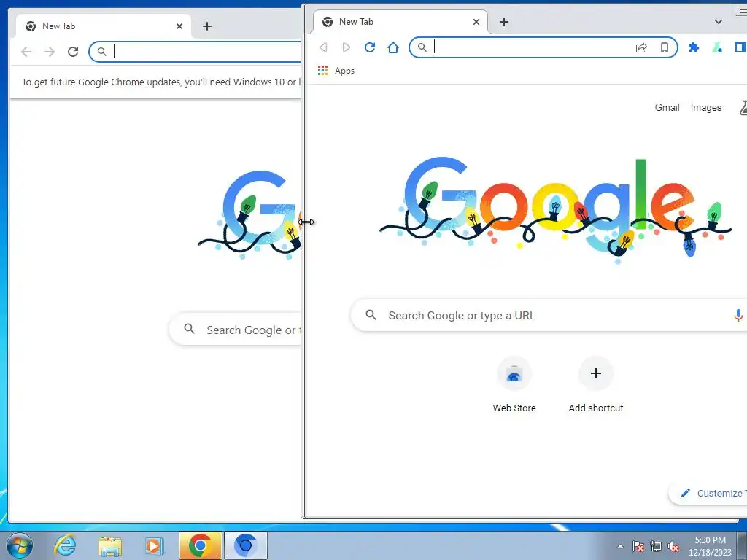Open clock showing 5:30 PM
Screen dimensions: 747x560
(x=710, y=546)
